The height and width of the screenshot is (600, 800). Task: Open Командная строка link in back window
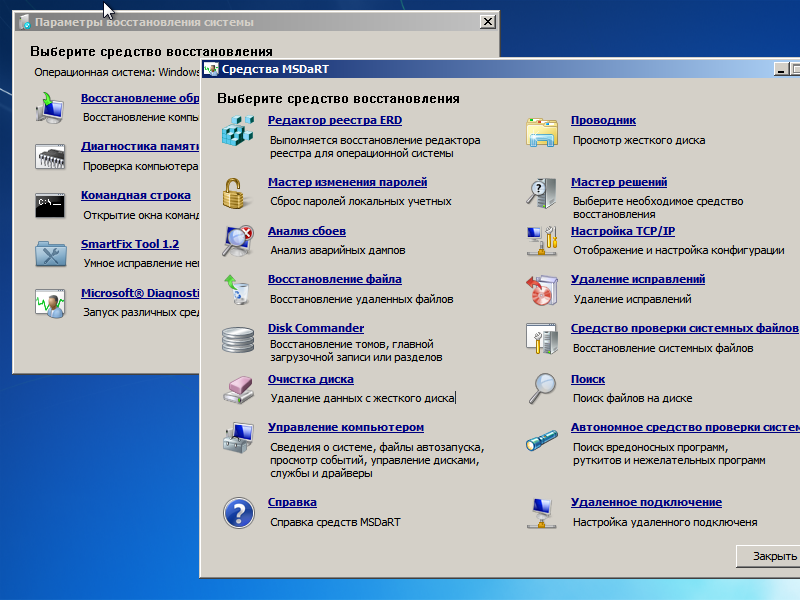coord(136,195)
